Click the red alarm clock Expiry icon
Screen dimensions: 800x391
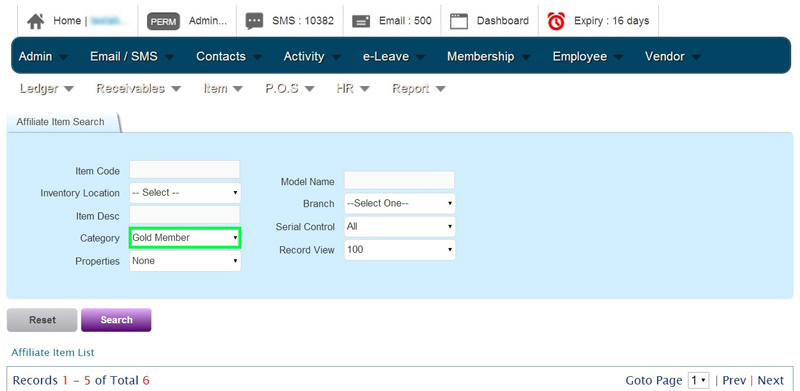click(556, 21)
